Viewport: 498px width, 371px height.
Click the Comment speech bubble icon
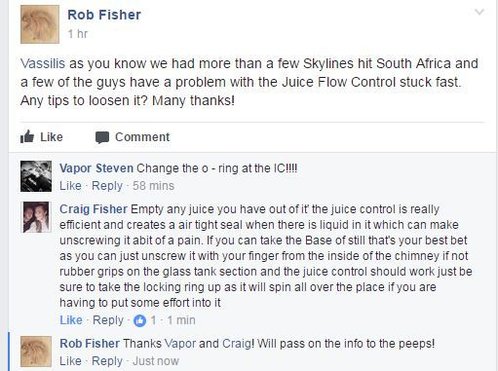[102, 137]
